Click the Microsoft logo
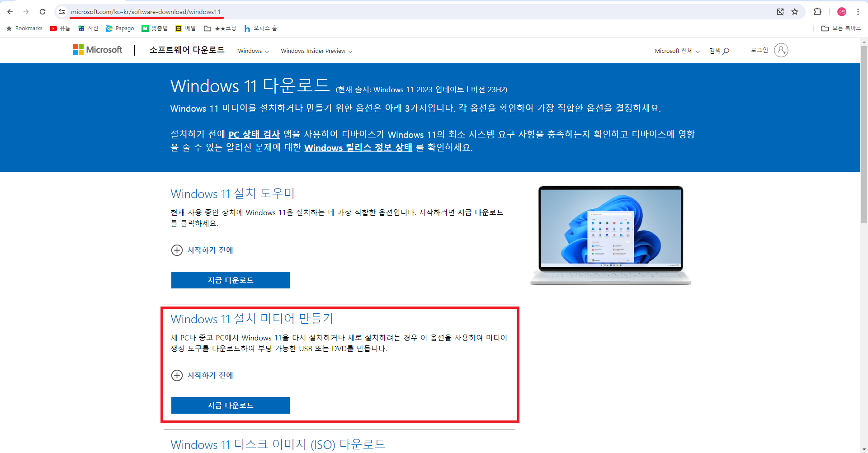868x453 pixels. (x=98, y=50)
